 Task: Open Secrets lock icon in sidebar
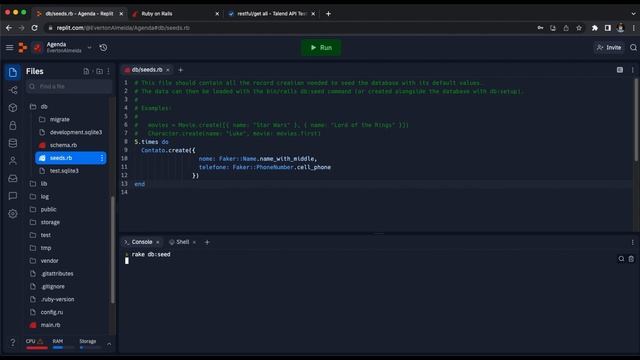point(13,125)
